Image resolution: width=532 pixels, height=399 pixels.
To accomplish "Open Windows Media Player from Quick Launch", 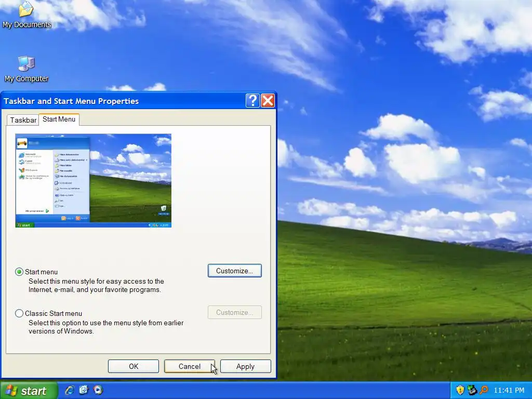I will click(x=98, y=390).
